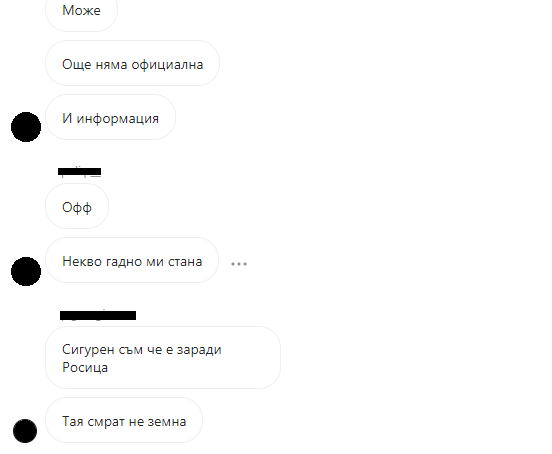Click the redacted sender name above 'Офф'

(x=80, y=171)
